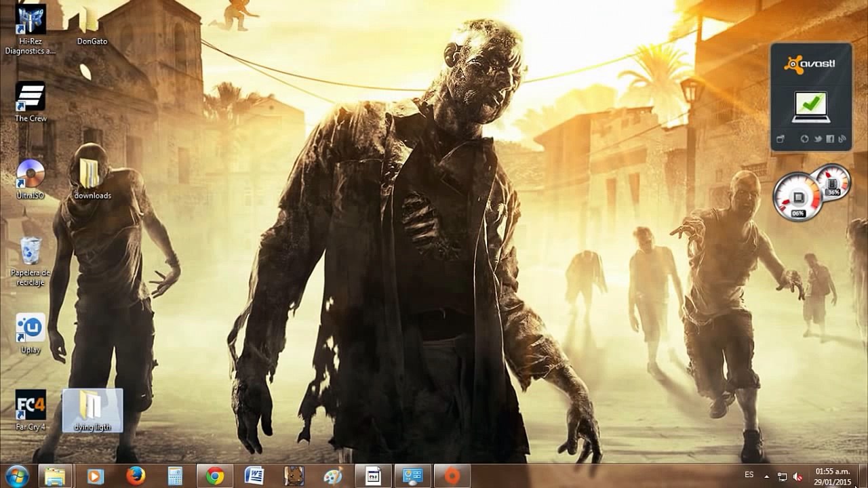Image resolution: width=868 pixels, height=488 pixels.
Task: Open the Control Panel taskbar icon
Action: (x=412, y=476)
